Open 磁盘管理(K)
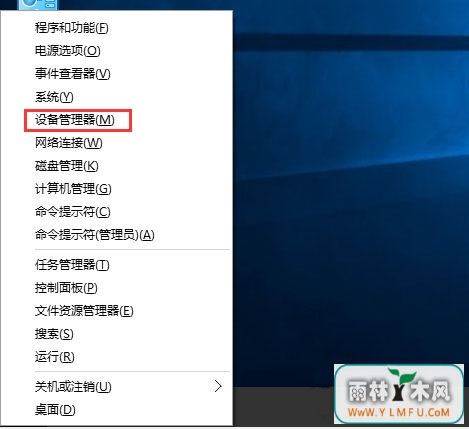 (67, 166)
